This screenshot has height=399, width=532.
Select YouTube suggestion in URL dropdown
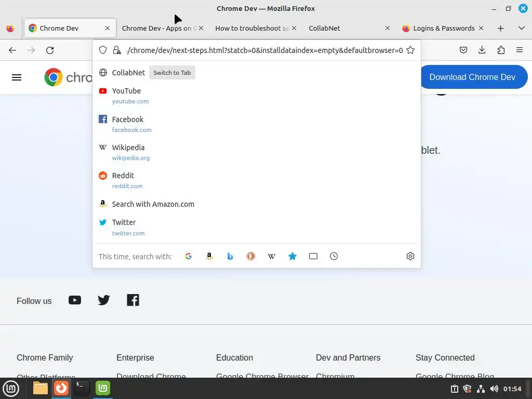click(257, 96)
